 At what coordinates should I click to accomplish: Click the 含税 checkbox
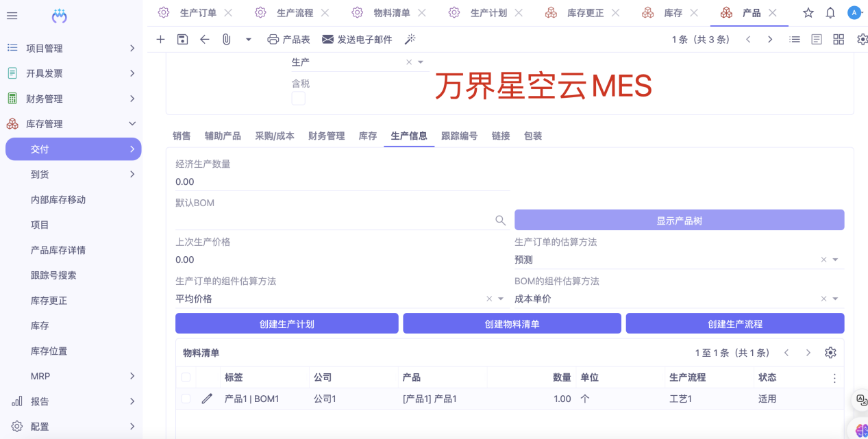pyautogui.click(x=298, y=98)
